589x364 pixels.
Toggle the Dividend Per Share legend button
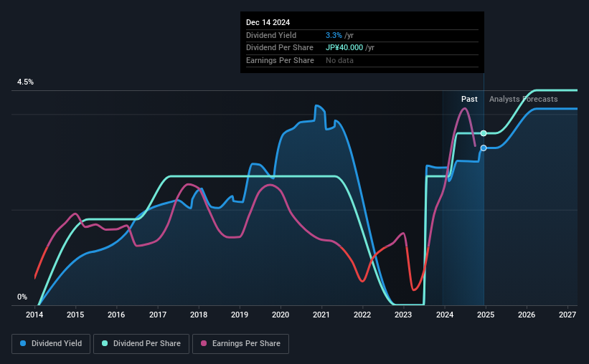tap(141, 344)
